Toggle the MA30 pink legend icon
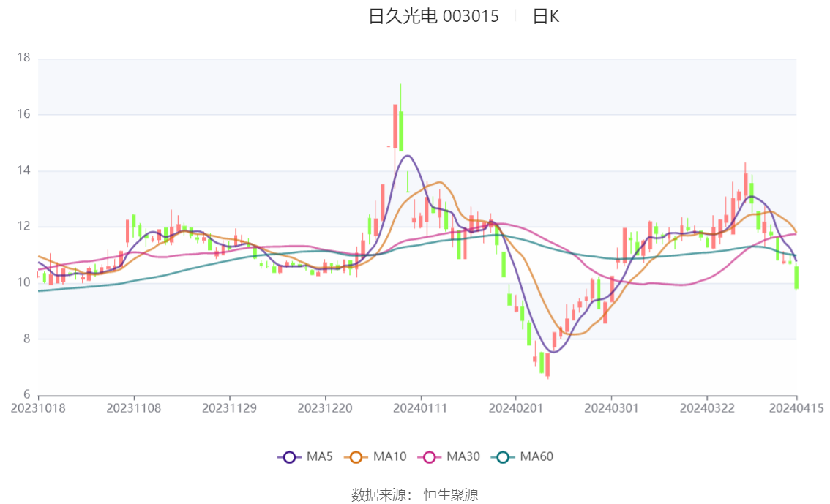The height and width of the screenshot is (504, 830). (430, 457)
